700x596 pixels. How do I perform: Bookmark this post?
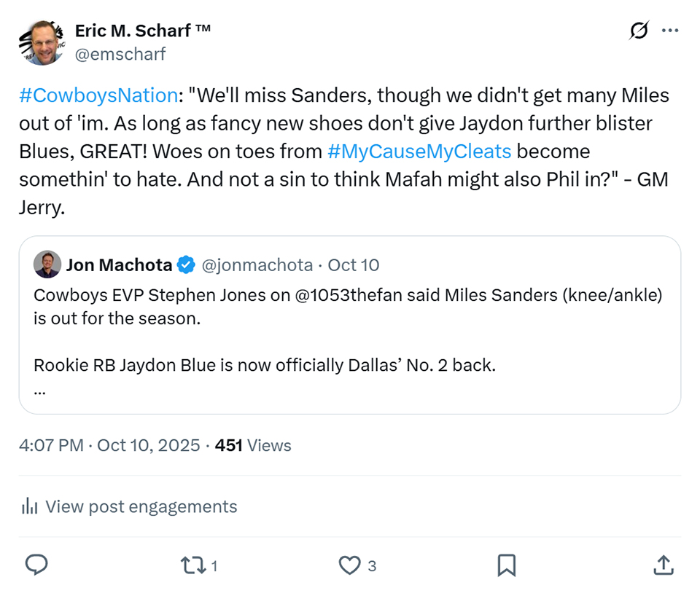[507, 565]
